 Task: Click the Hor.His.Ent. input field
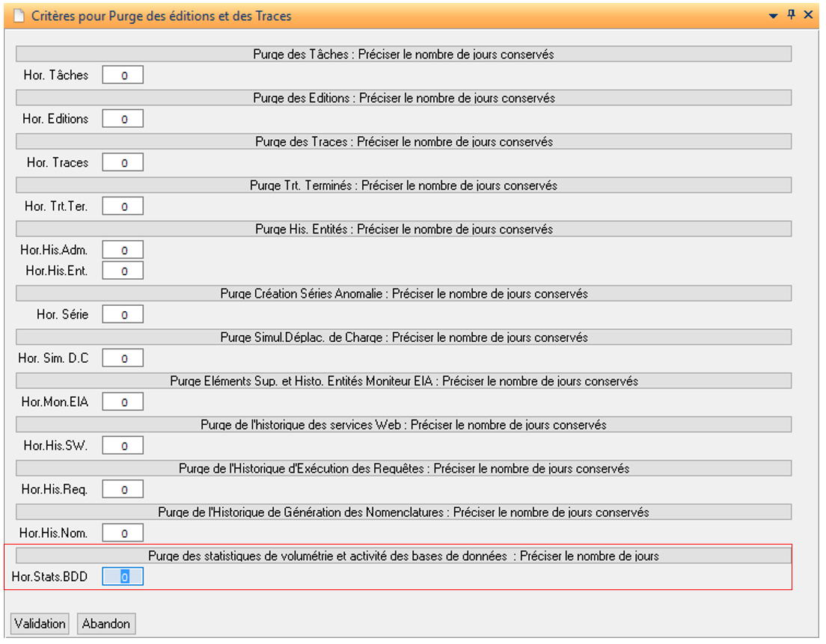click(123, 271)
